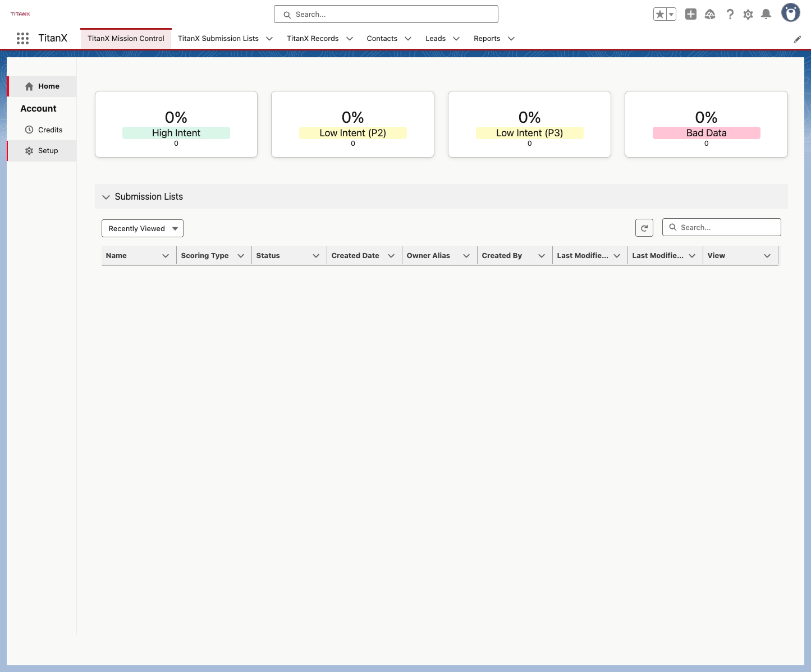Viewport: 811px width, 672px height.
Task: Expand the Contacts tab menu chevron
Action: coord(408,39)
